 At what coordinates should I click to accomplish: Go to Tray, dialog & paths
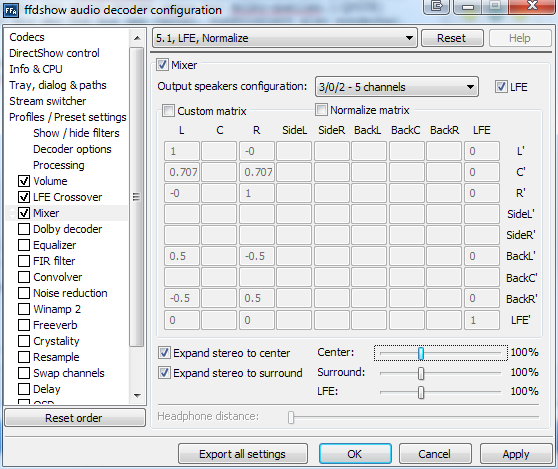point(58,85)
